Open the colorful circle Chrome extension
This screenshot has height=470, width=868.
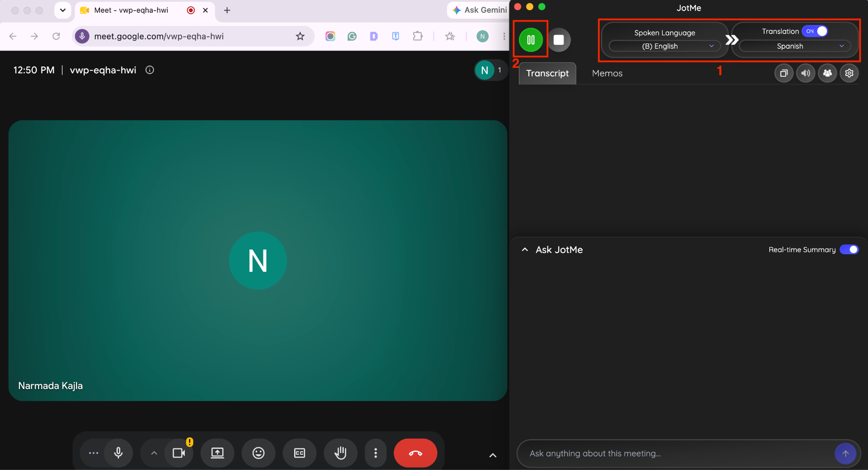pyautogui.click(x=330, y=36)
